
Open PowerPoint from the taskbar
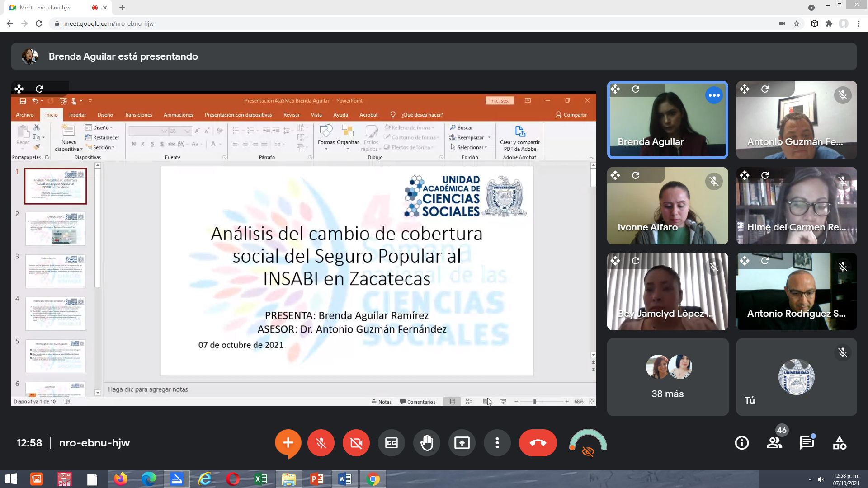317,479
